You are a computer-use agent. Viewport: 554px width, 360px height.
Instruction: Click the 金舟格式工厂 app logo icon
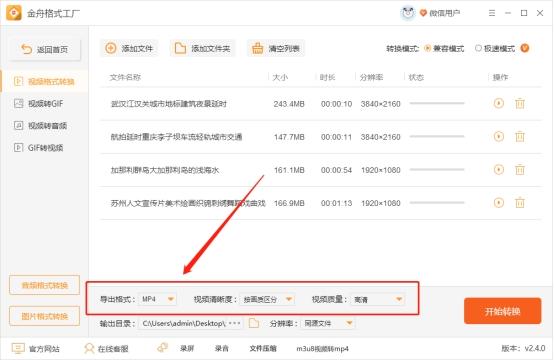[14, 13]
